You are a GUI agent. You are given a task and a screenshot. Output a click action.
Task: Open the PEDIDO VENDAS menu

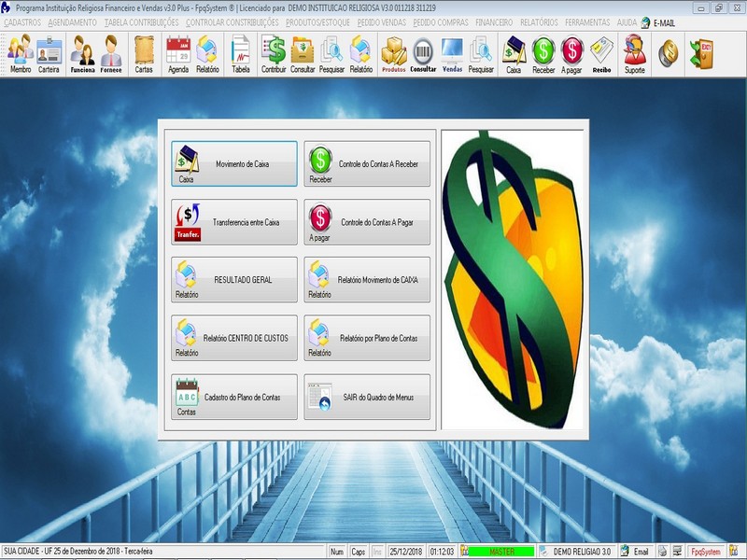[x=382, y=22]
